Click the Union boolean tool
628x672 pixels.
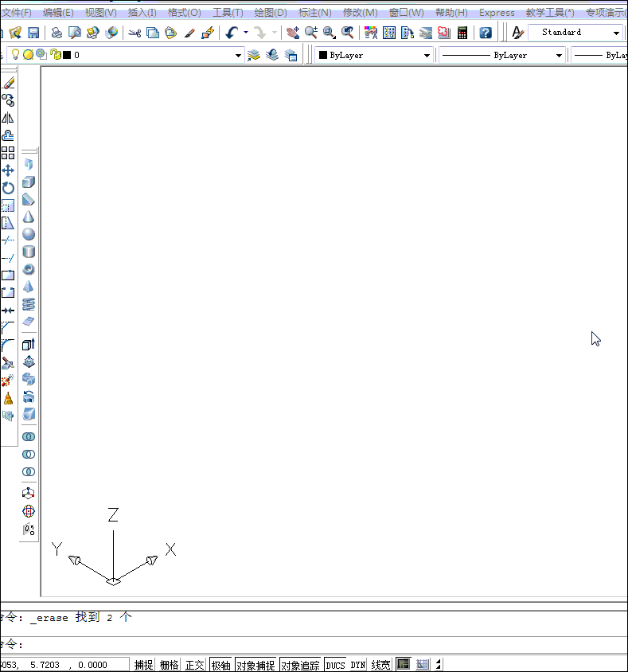pos(29,436)
